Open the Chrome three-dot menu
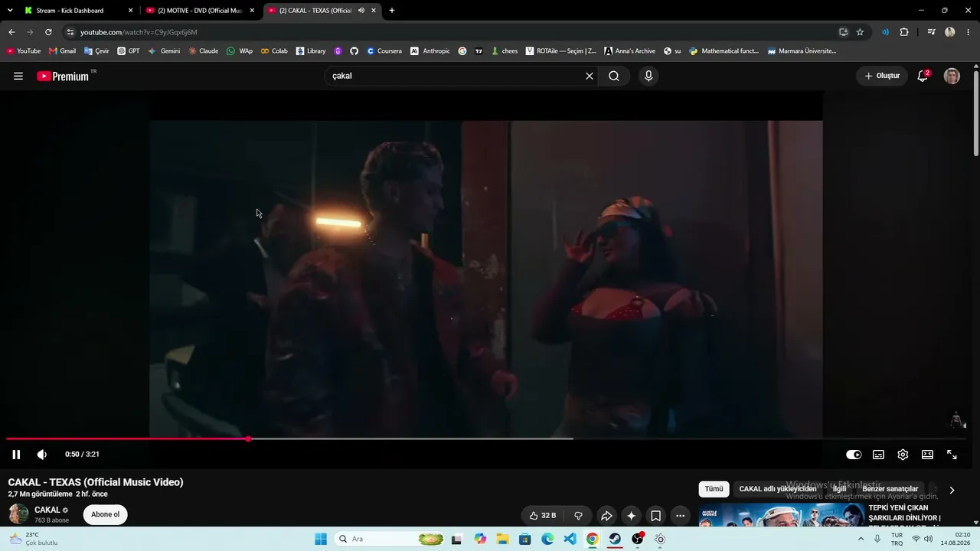 tap(969, 32)
